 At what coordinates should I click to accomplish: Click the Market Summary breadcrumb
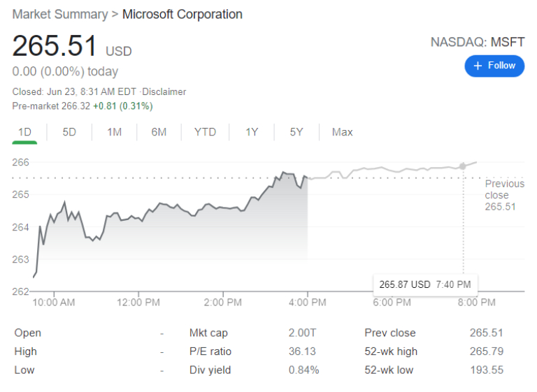click(60, 15)
